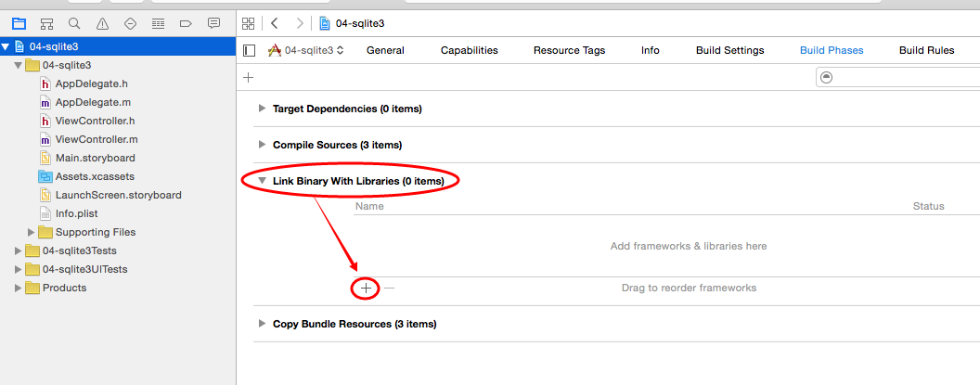
Task: Click 'Copy Bundle Resources (3 items)' label
Action: point(355,324)
